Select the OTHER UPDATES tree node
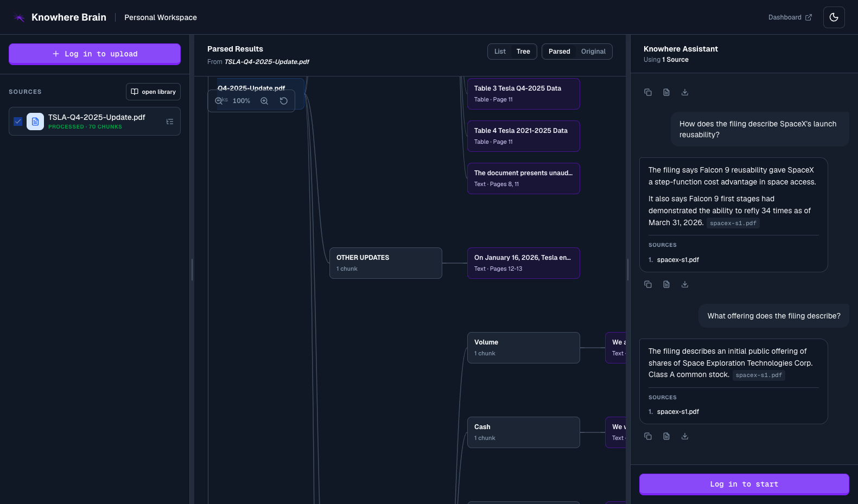The height and width of the screenshot is (504, 858). (x=386, y=263)
